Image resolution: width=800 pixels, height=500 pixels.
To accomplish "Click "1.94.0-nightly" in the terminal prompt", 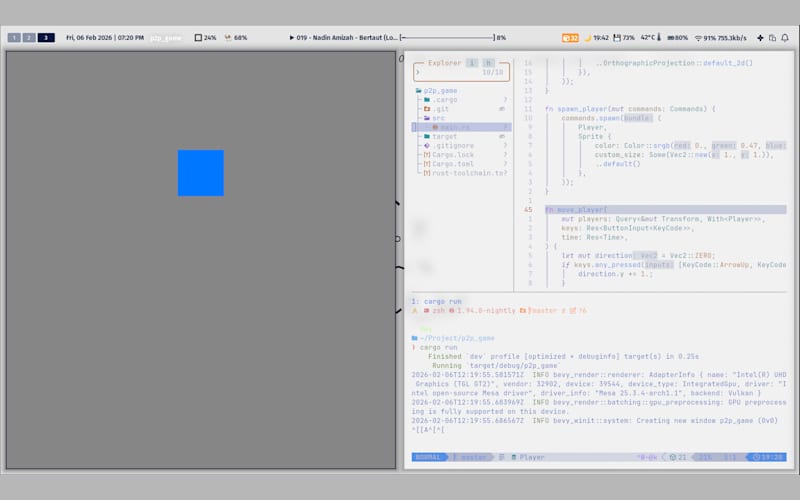I will pos(486,311).
